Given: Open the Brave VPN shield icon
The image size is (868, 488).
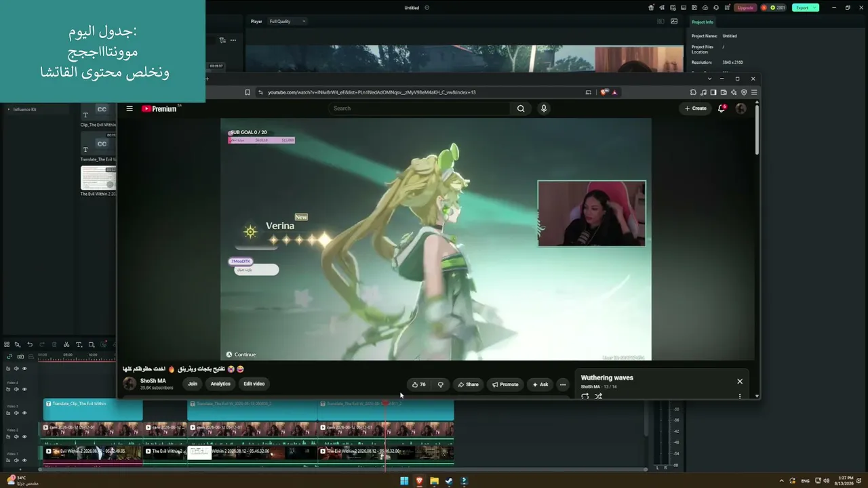Looking at the screenshot, I should pos(744,92).
